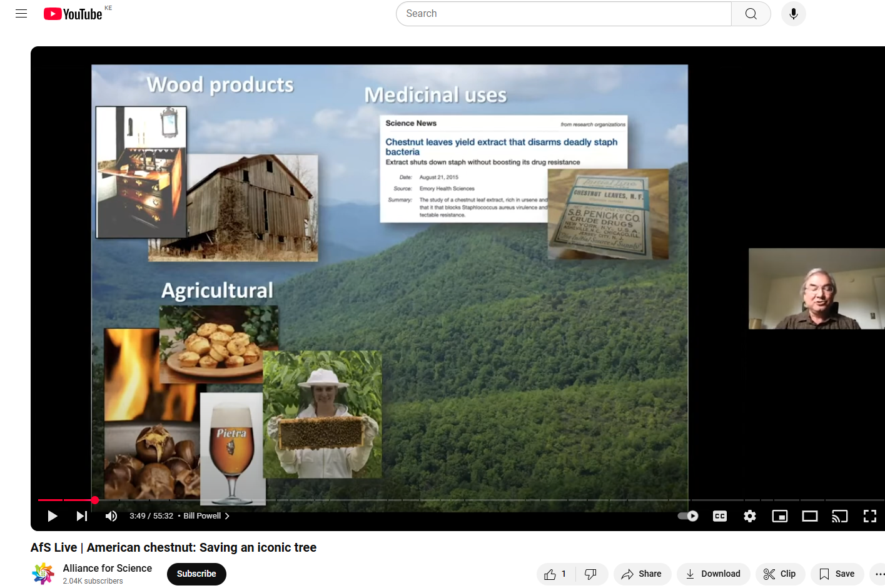Click the 3:49 / 55:32 time display
Viewport: 885px width, 588px height.
tap(151, 516)
